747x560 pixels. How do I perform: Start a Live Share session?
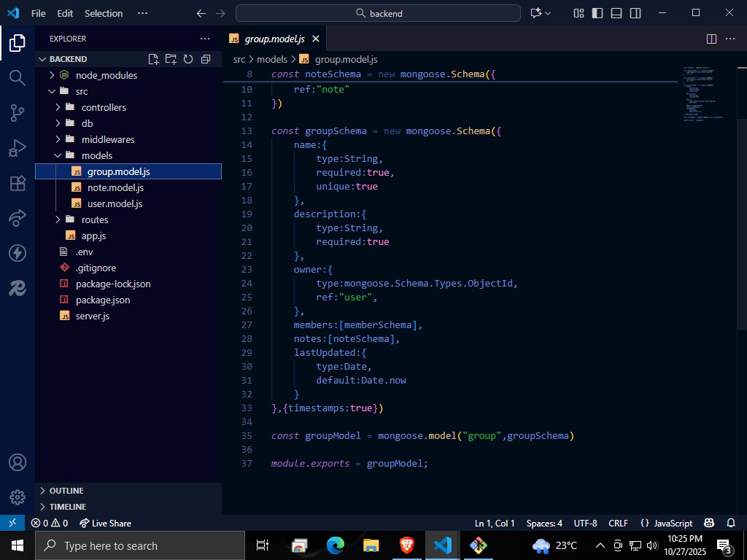(104, 523)
